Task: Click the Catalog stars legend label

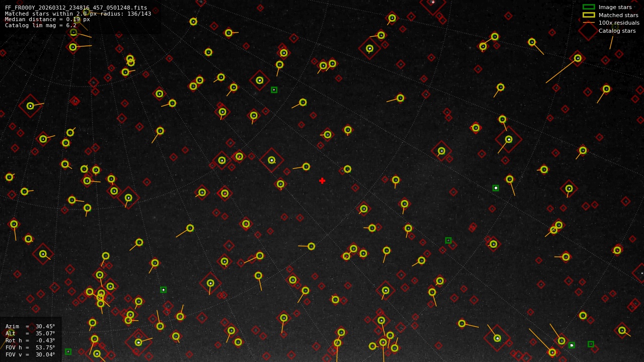Action: coord(617,31)
